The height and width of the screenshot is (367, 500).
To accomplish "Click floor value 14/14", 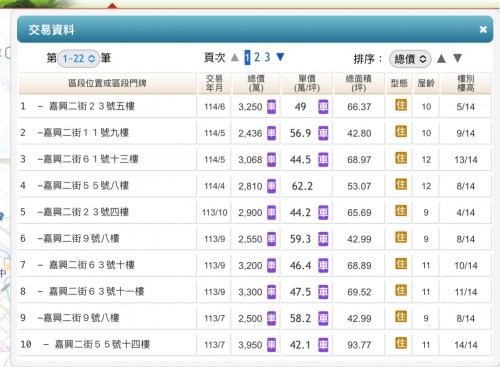I will (466, 345).
